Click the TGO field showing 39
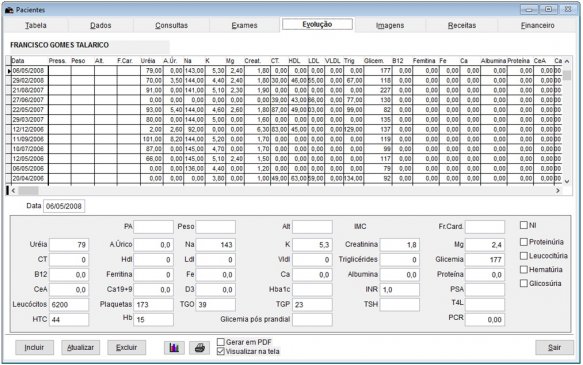 click(216, 305)
